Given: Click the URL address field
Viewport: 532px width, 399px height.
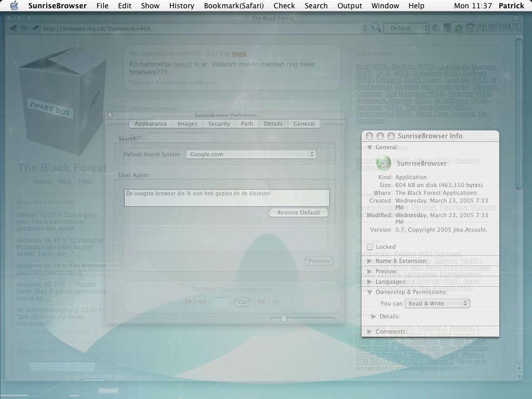Looking at the screenshot, I should click(202, 29).
